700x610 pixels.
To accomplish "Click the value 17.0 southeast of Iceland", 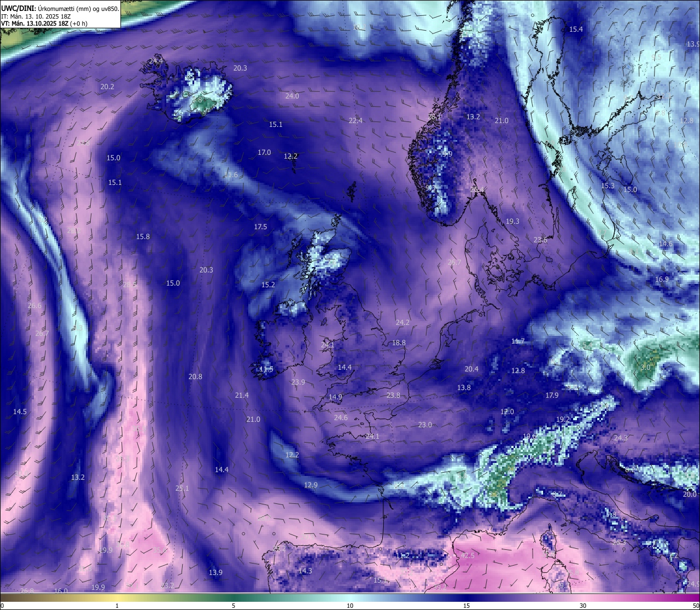I will [264, 153].
